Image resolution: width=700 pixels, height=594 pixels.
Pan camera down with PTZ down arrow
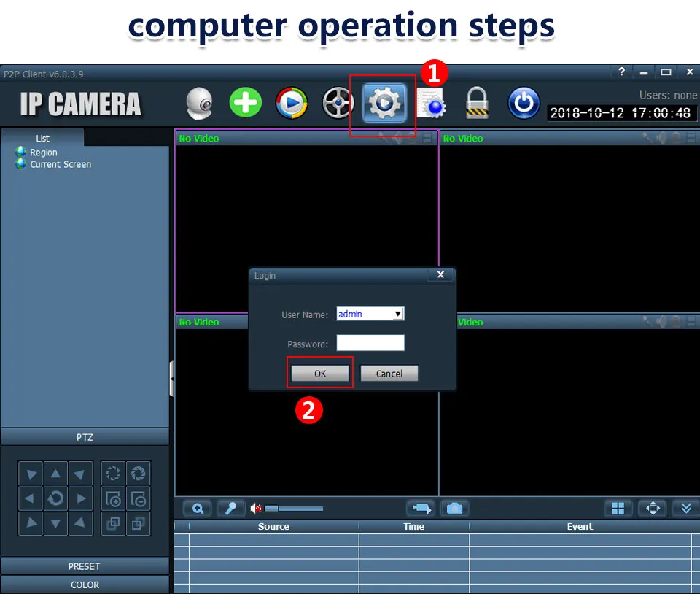[55, 523]
